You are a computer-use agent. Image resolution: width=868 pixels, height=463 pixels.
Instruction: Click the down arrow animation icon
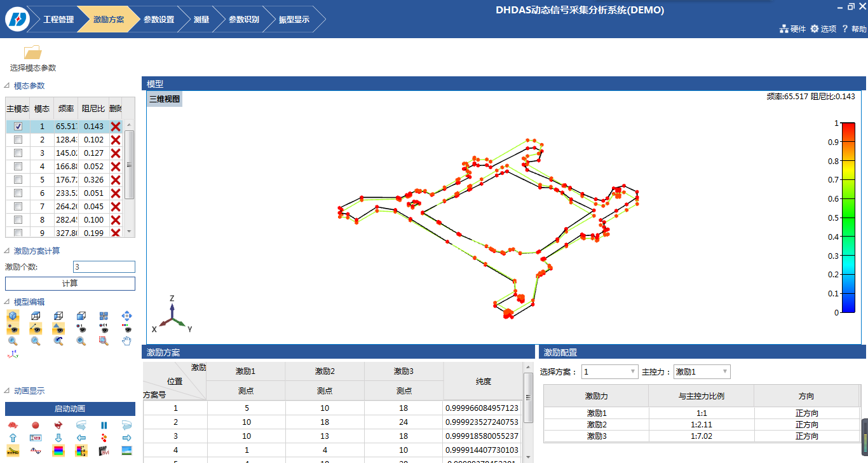[58, 438]
